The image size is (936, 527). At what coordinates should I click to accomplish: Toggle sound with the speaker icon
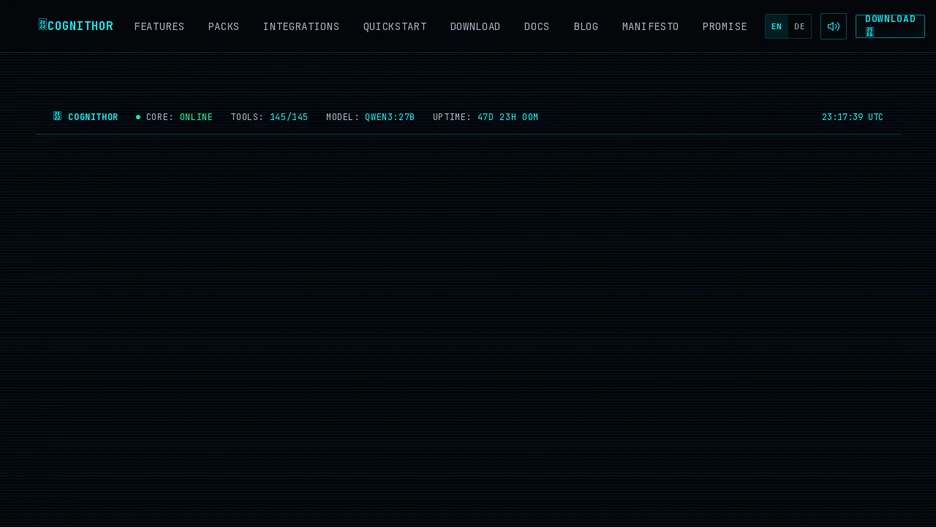[x=833, y=26]
